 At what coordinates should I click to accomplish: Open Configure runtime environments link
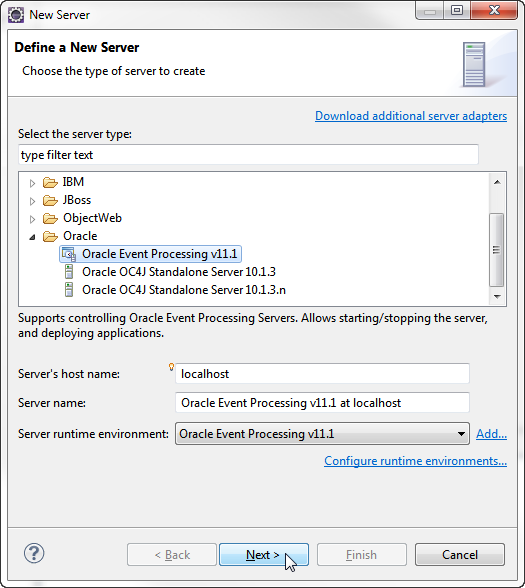(416, 461)
